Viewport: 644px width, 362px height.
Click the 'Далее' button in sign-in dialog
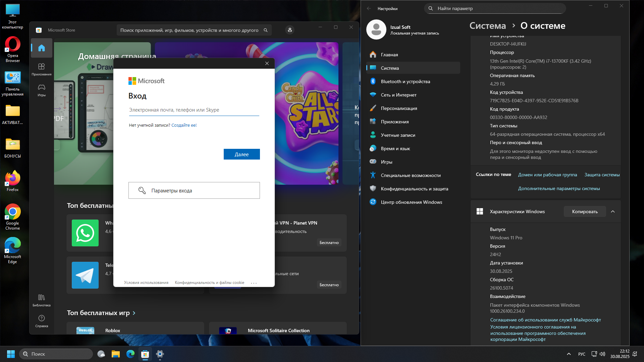pyautogui.click(x=241, y=154)
